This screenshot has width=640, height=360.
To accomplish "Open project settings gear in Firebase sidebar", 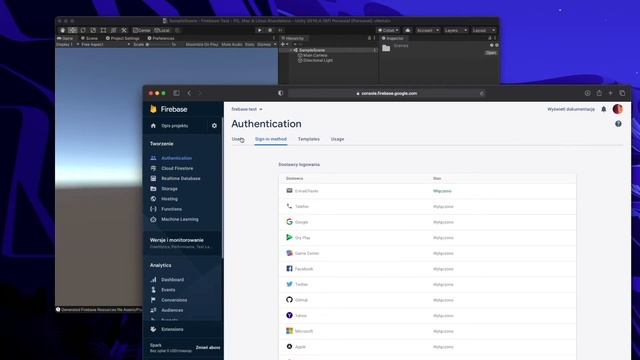I will tap(214, 126).
